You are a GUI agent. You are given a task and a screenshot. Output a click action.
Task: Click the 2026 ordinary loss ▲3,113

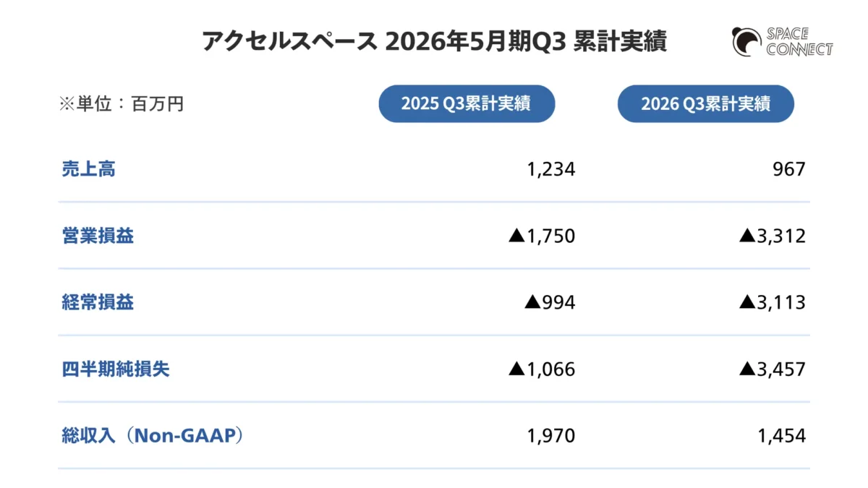coord(772,303)
